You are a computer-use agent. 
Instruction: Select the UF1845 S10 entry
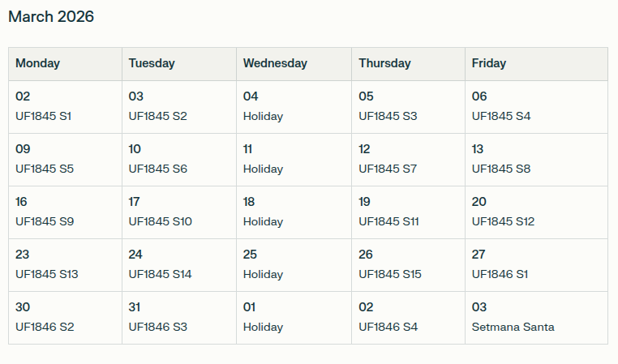(160, 221)
